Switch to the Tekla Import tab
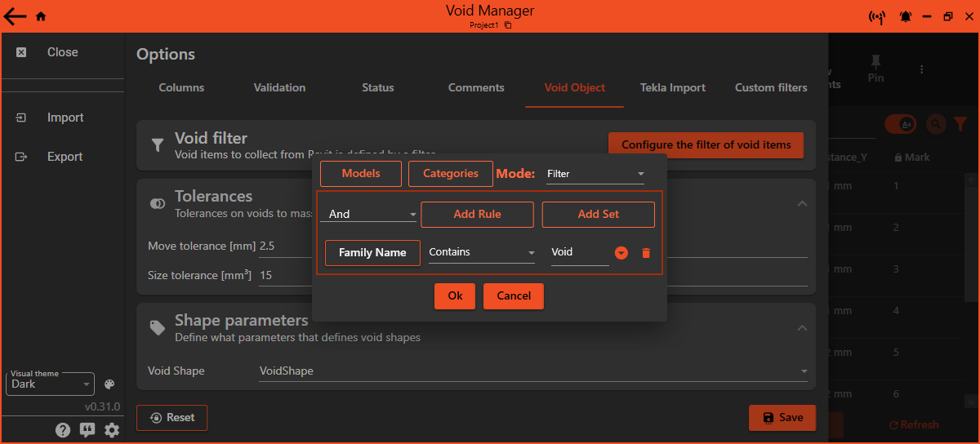The height and width of the screenshot is (444, 980). [673, 87]
